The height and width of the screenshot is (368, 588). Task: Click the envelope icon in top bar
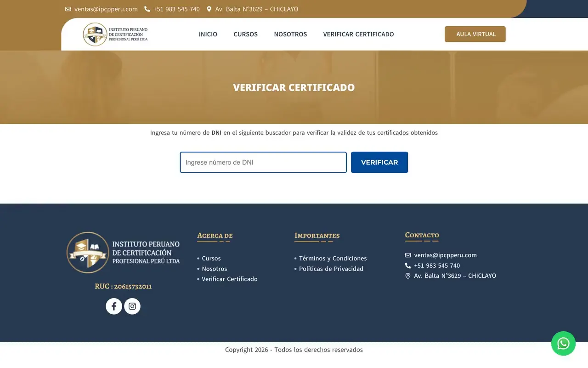point(68,9)
